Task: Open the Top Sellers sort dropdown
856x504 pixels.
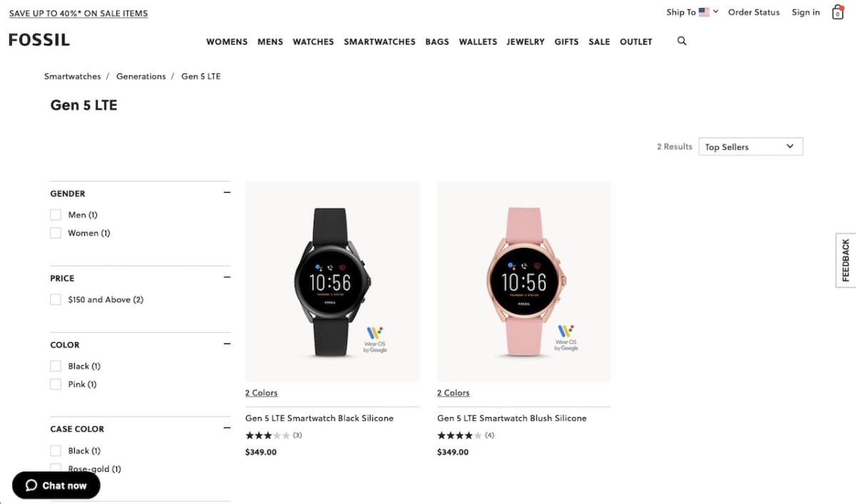Action: click(x=750, y=146)
